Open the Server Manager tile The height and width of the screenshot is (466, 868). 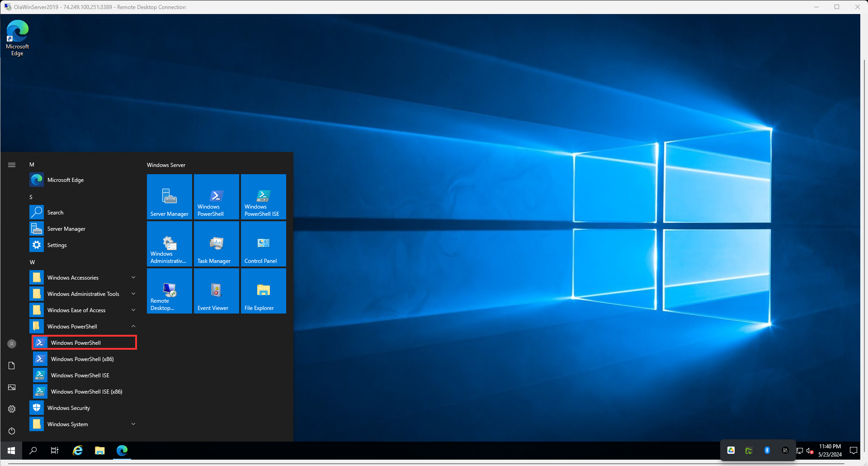(170, 197)
